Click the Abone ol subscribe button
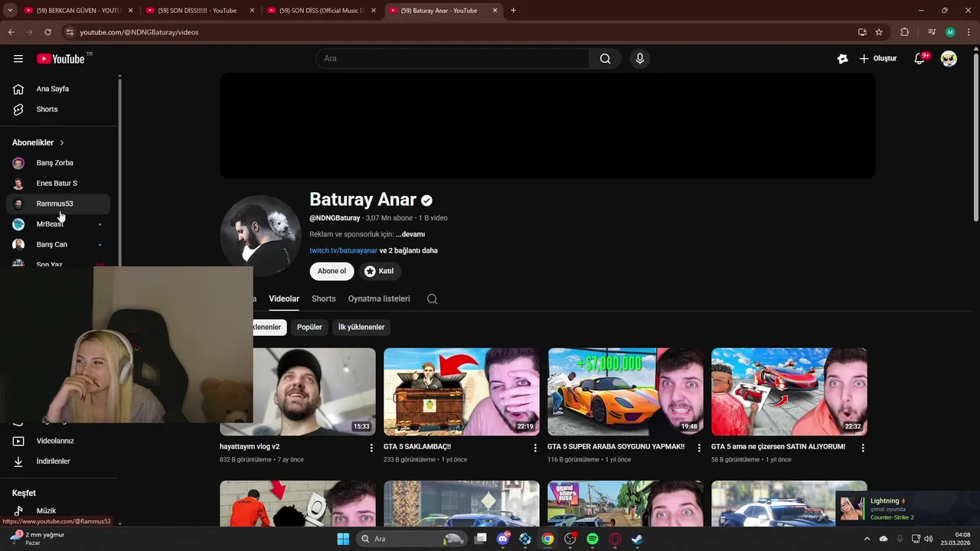The image size is (980, 551). (332, 271)
